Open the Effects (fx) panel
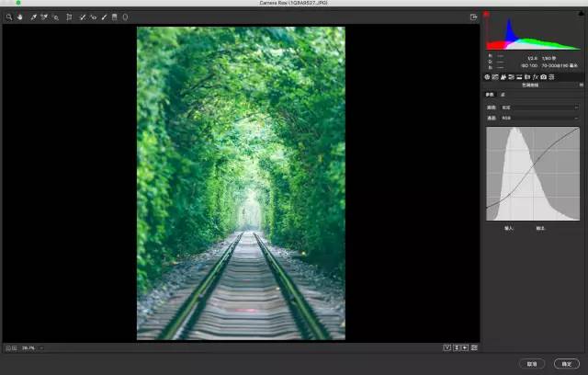588x375 pixels. [537, 77]
